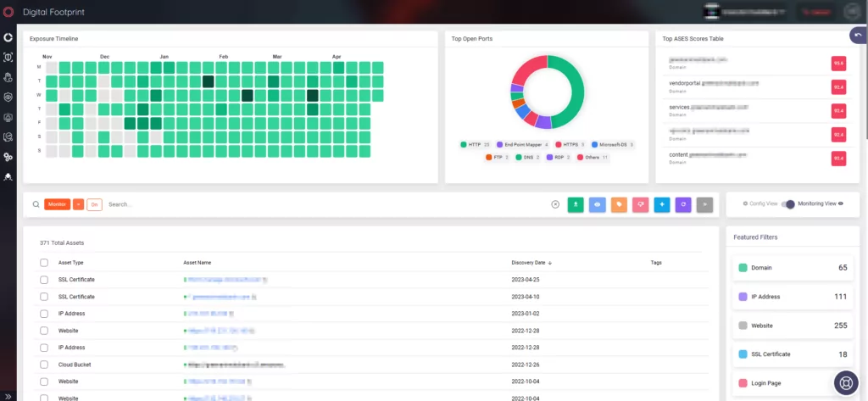Image resolution: width=868 pixels, height=401 pixels.
Task: Click the blue eye icon button
Action: pos(598,204)
